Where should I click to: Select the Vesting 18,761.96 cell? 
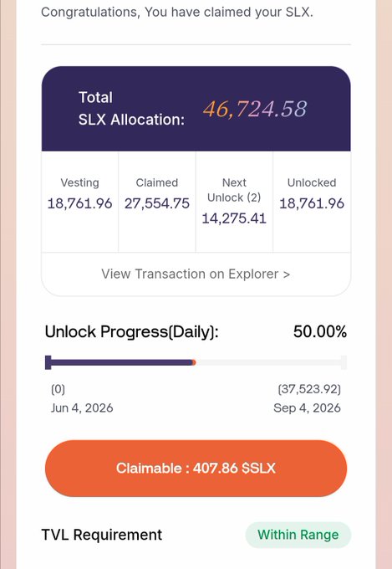click(x=79, y=202)
